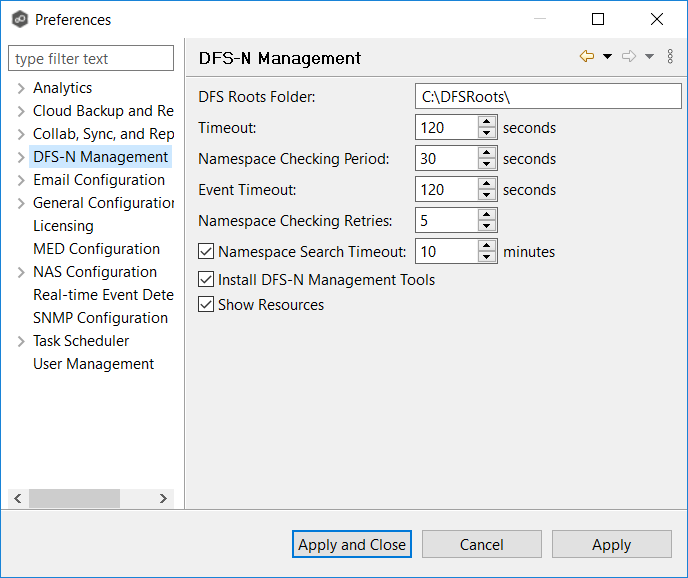Increase the Timeout spinner value
The width and height of the screenshot is (688, 578).
[x=487, y=122]
